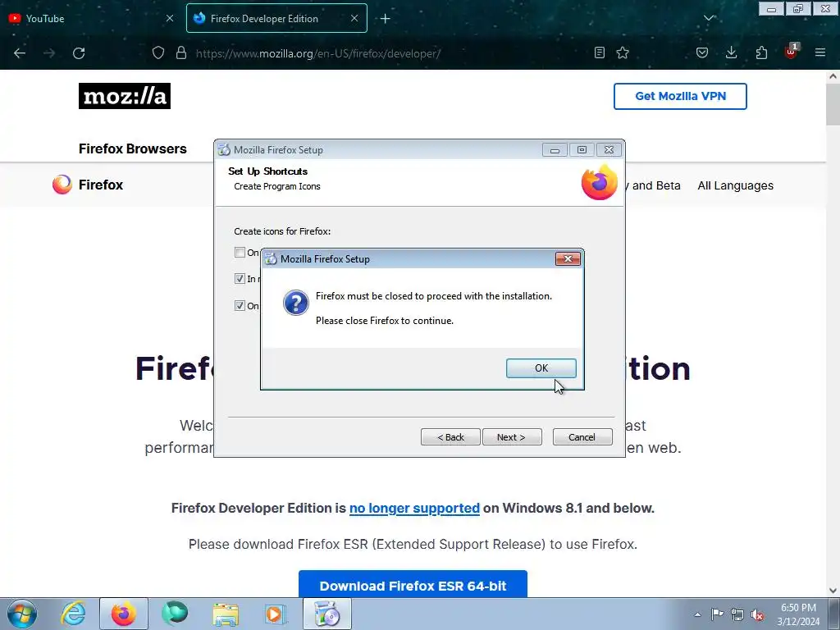
Task: Close the YouTube tab
Action: [x=170, y=18]
